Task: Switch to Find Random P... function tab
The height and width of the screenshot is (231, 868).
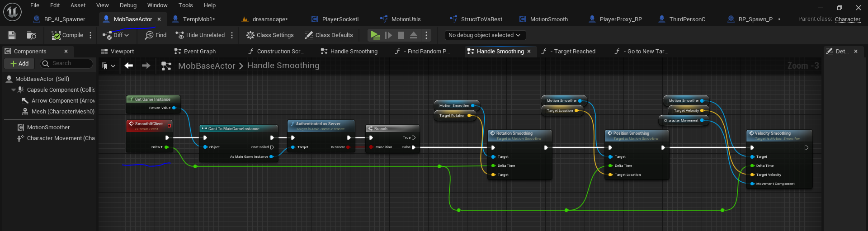Action: [x=423, y=52]
